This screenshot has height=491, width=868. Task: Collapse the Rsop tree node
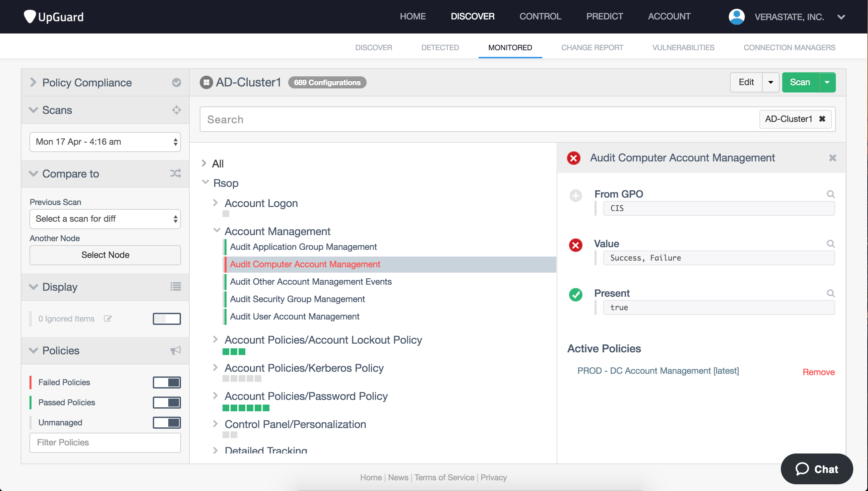(205, 182)
